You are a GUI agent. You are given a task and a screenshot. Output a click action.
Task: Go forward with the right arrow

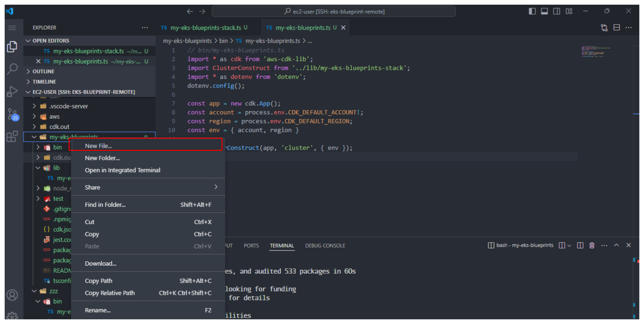(x=202, y=11)
